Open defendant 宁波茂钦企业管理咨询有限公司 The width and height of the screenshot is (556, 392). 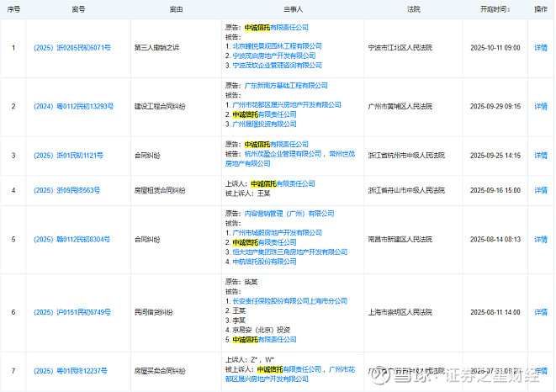pos(277,66)
